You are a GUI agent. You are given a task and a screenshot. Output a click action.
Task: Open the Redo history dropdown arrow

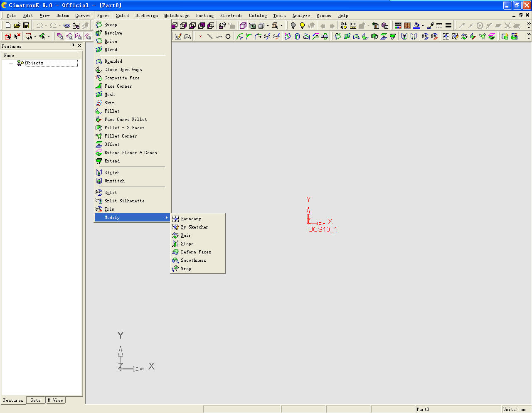(59, 25)
